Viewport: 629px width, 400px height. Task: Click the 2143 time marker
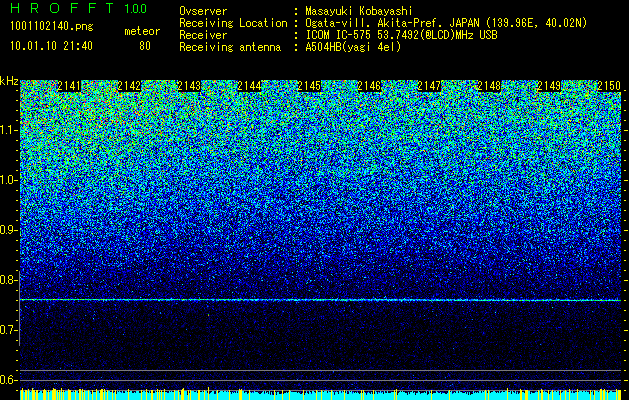189,86
